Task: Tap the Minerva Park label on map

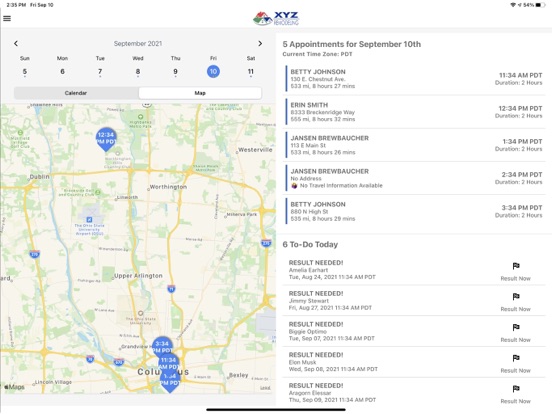Action: click(242, 214)
